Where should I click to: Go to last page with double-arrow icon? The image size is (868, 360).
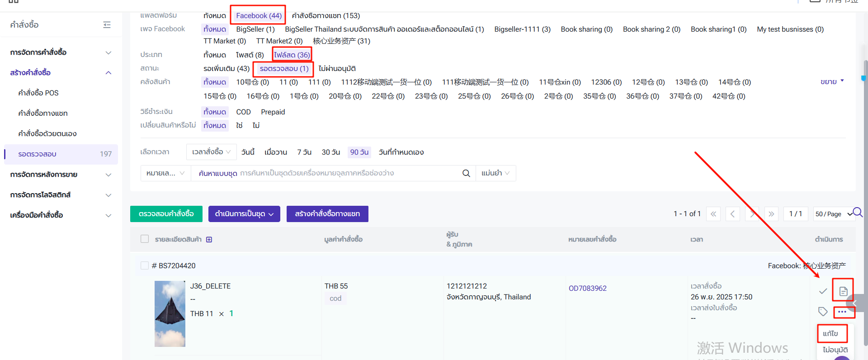771,214
